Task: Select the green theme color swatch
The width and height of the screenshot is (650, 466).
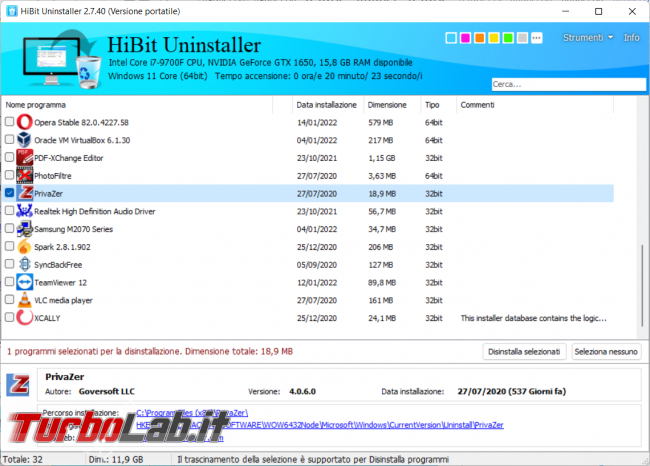Action: click(508, 38)
